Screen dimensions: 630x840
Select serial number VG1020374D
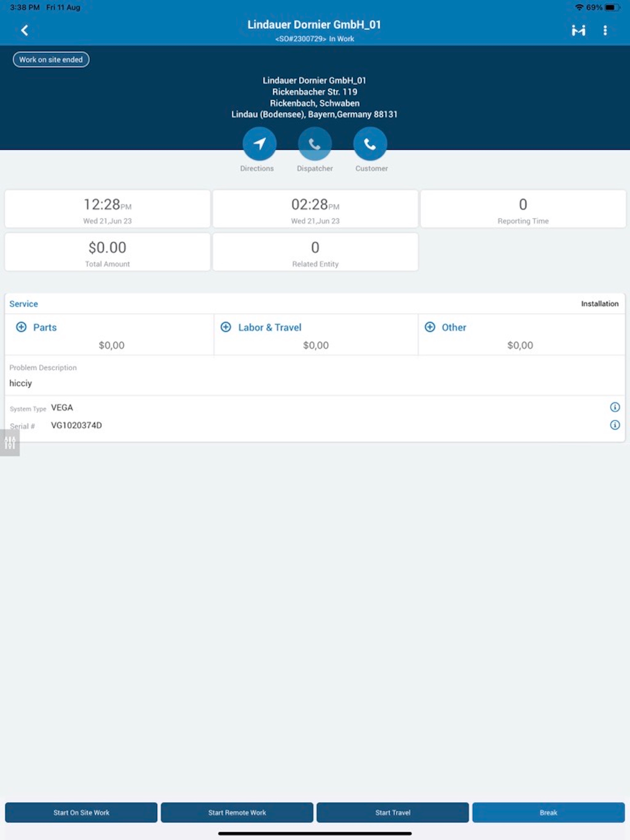(x=76, y=425)
